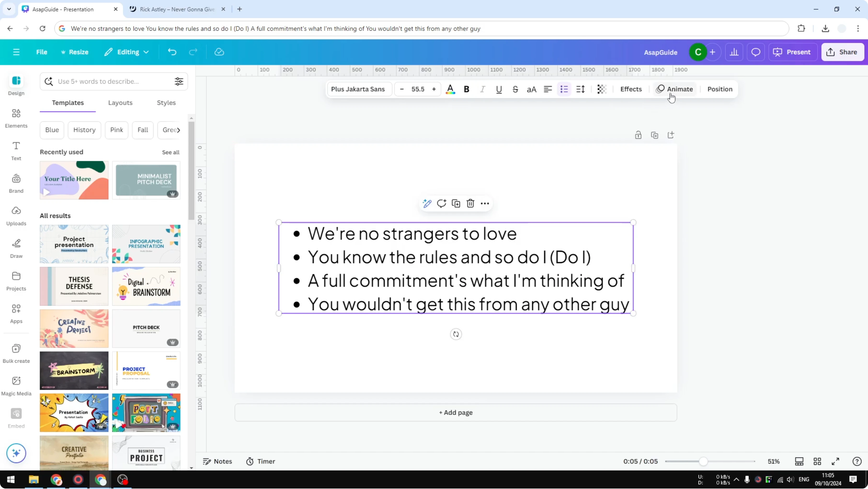The height and width of the screenshot is (489, 868).
Task: Open the comments bubble in header
Action: (756, 52)
